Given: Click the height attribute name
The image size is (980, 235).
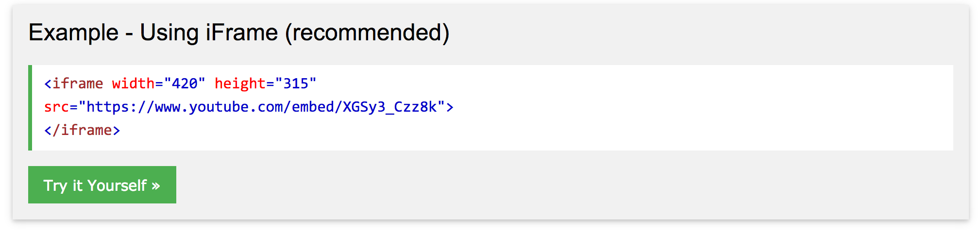Looking at the screenshot, I should (x=240, y=84).
